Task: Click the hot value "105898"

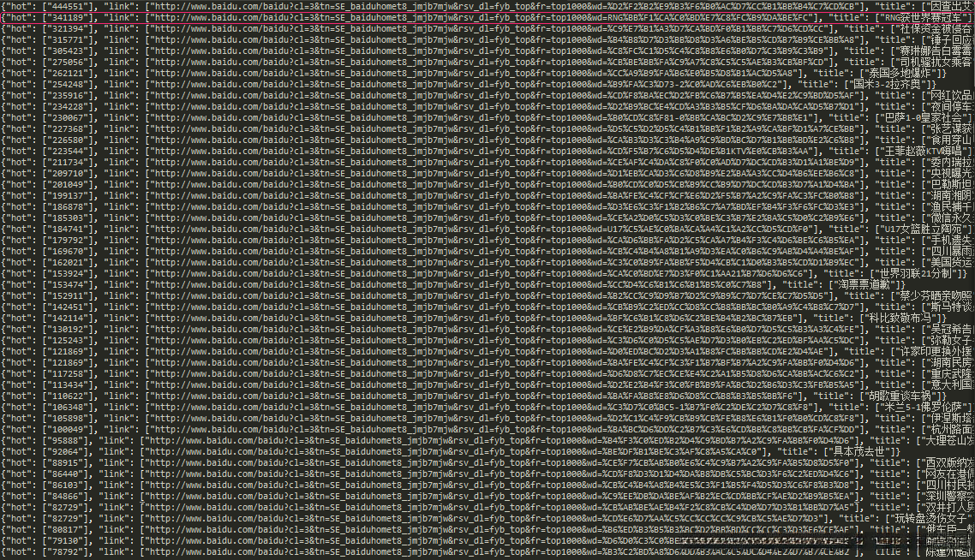Action: click(69, 419)
